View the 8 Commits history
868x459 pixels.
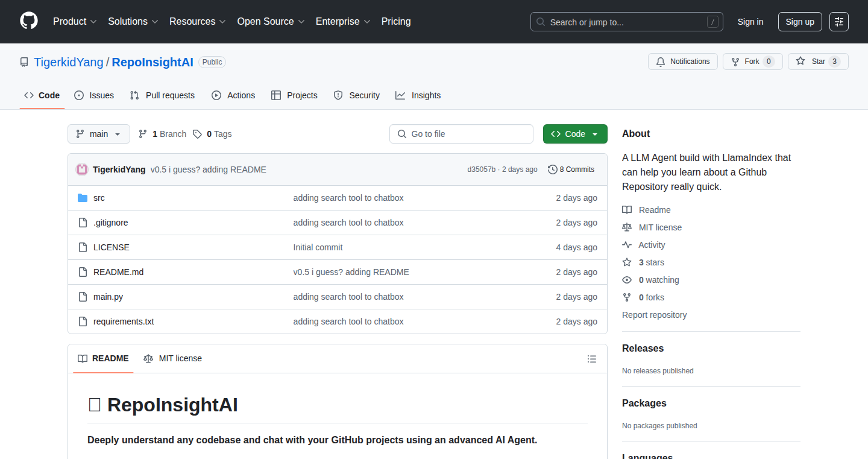pos(571,169)
